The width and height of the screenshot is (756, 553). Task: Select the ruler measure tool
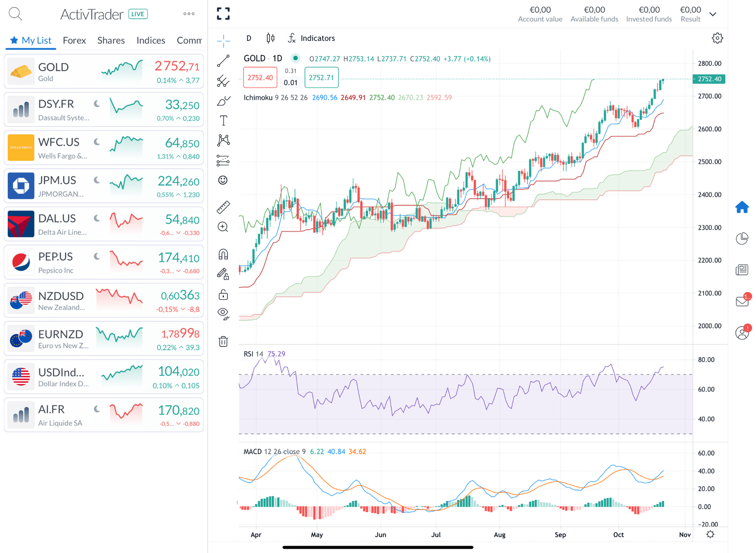[x=223, y=207]
